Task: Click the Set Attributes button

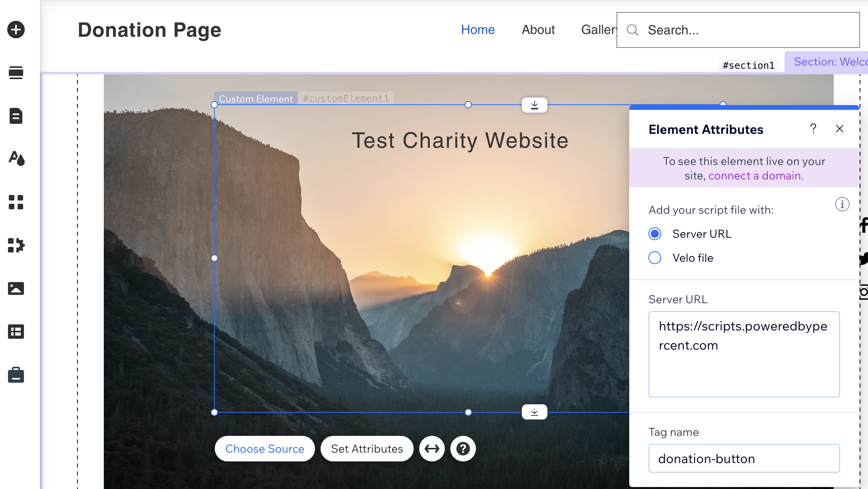Action: coord(367,449)
